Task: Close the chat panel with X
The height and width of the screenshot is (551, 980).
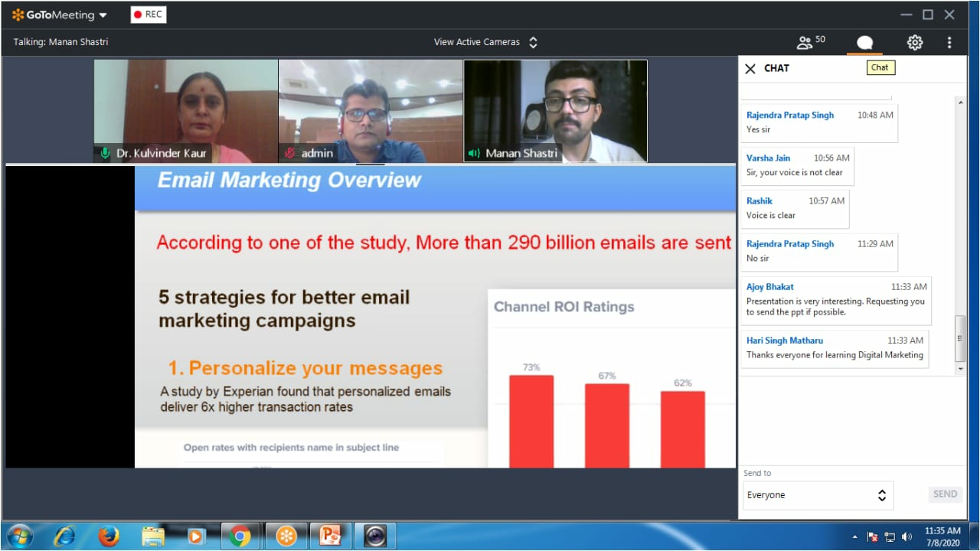Action: coord(750,69)
